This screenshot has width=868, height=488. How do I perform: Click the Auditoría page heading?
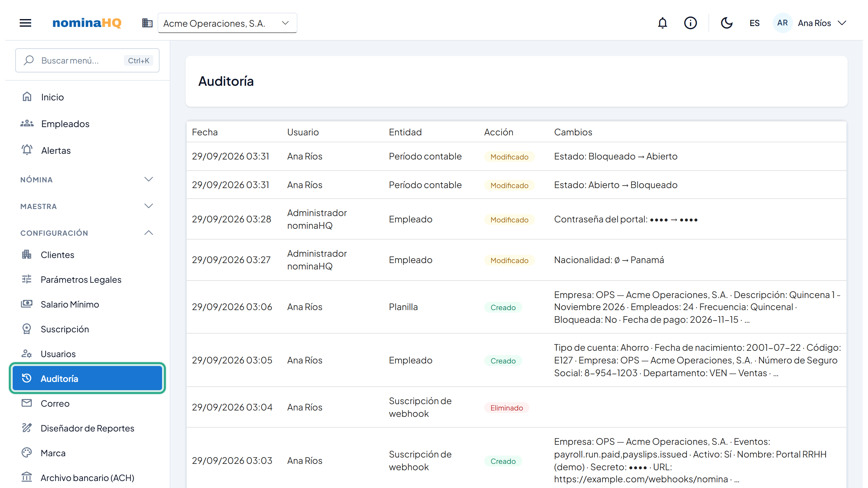tap(226, 81)
